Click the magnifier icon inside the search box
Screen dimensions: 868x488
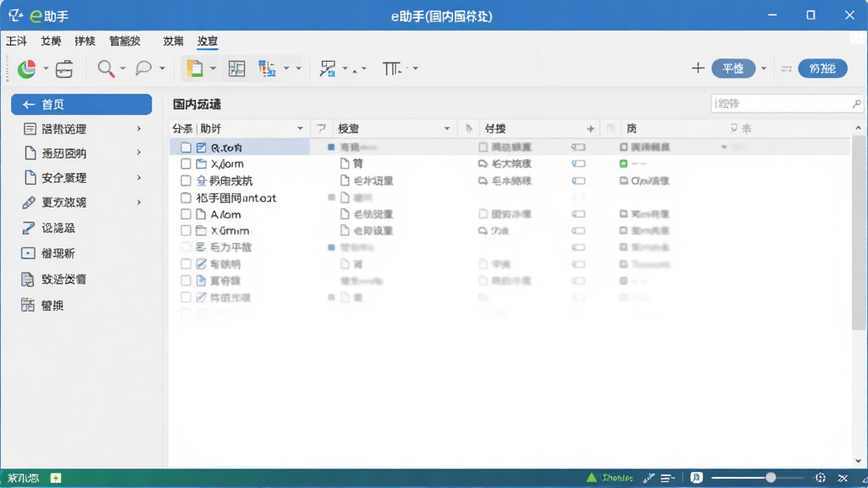(856, 103)
